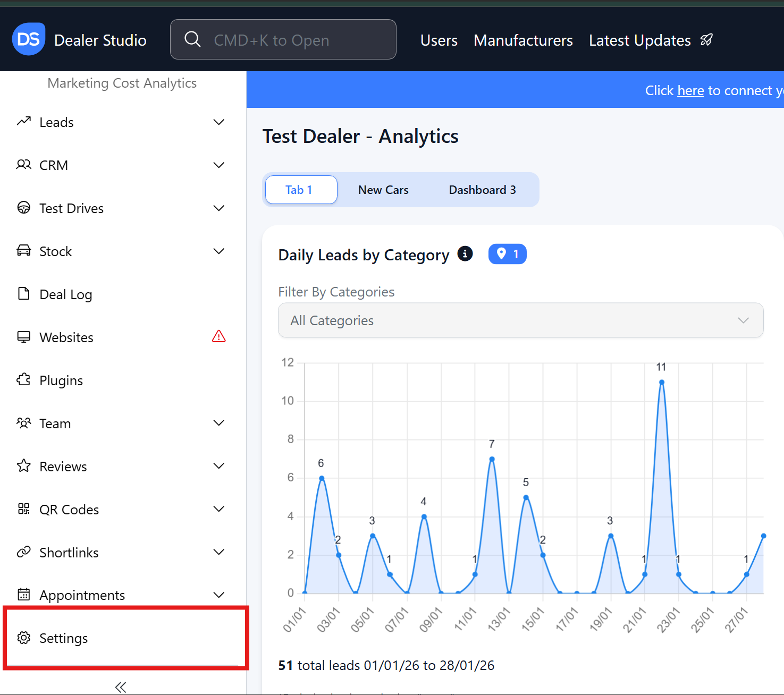
Task: Open the Users page
Action: [x=439, y=40]
